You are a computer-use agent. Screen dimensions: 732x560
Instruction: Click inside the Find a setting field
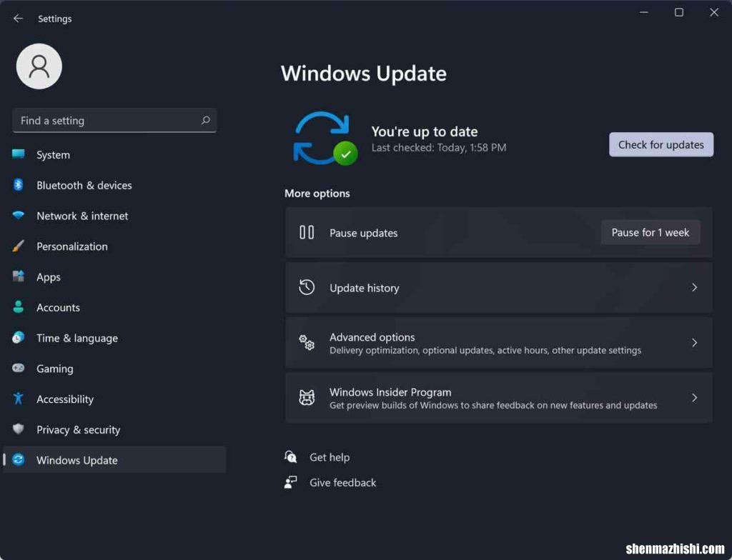pos(114,121)
